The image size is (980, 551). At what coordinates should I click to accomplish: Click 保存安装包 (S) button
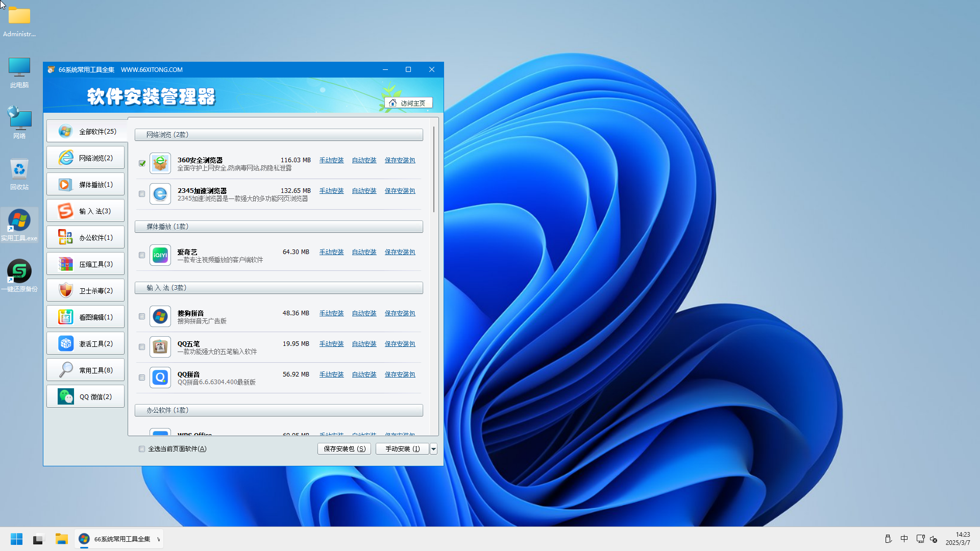[x=344, y=449]
